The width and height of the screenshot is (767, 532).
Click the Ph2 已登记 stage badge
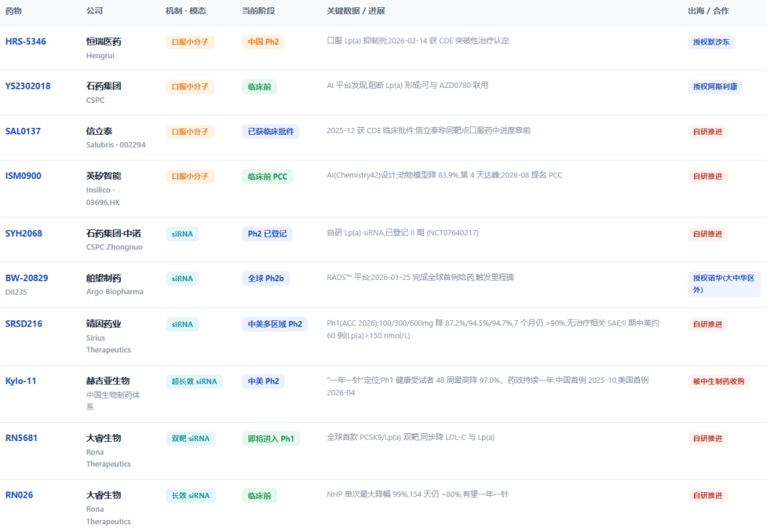click(x=267, y=234)
